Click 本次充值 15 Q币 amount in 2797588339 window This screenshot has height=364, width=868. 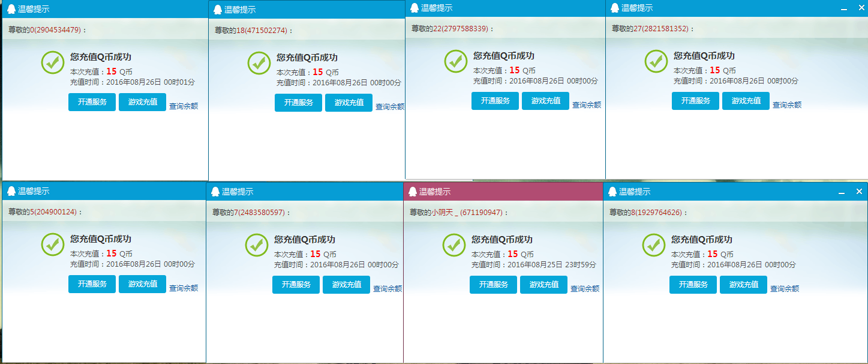click(x=504, y=70)
